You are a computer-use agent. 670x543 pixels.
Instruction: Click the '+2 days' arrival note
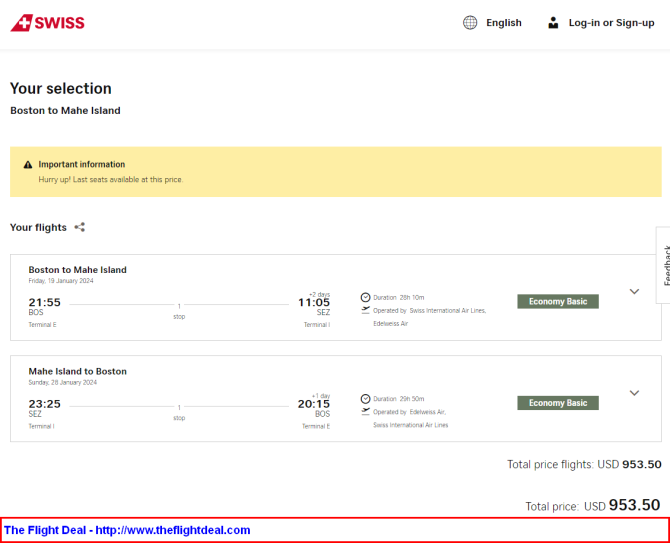point(320,294)
